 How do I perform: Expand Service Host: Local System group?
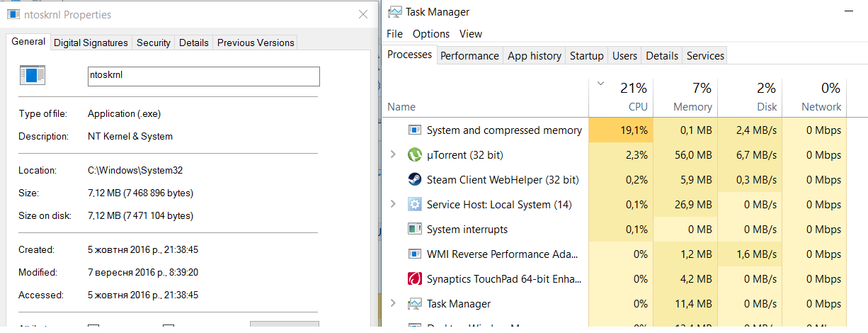pyautogui.click(x=394, y=205)
